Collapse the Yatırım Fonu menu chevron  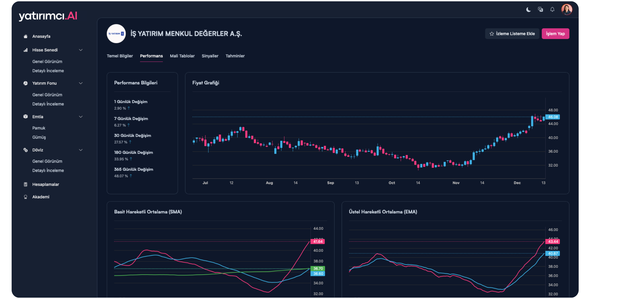click(x=81, y=83)
